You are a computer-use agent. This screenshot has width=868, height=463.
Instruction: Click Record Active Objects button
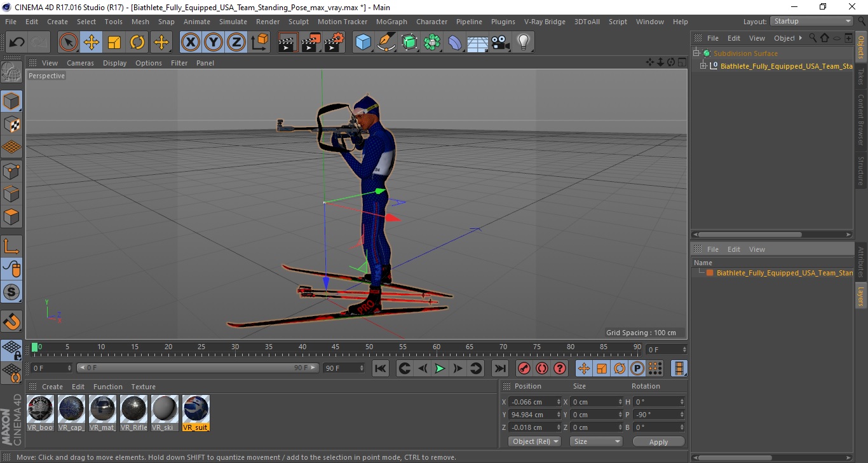click(x=524, y=368)
